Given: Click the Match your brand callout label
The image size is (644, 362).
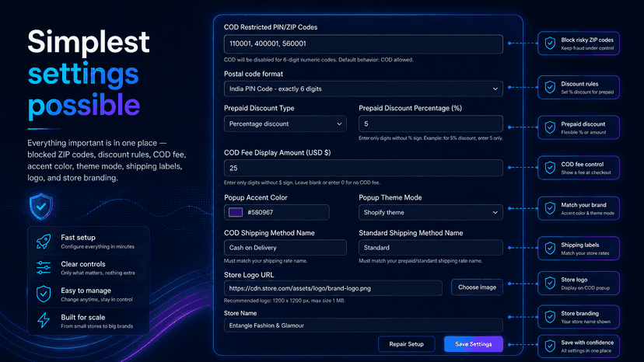Looking at the screenshot, I should click(x=583, y=205).
